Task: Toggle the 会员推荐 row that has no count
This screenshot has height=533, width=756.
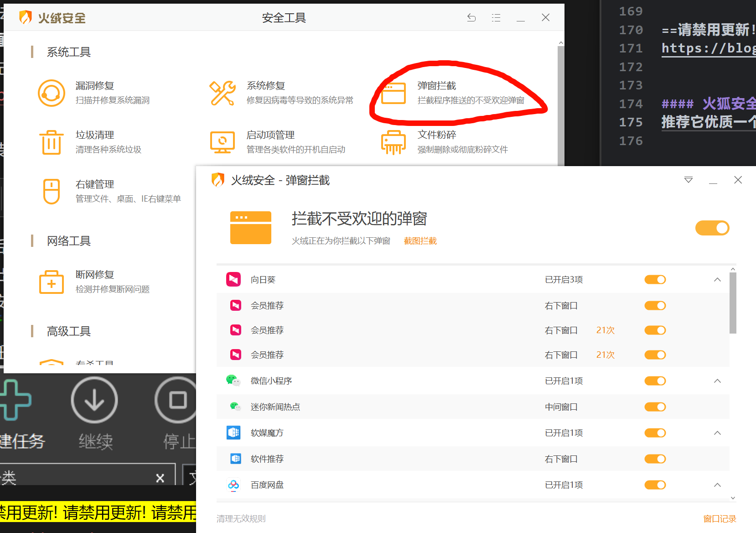Action: click(655, 305)
